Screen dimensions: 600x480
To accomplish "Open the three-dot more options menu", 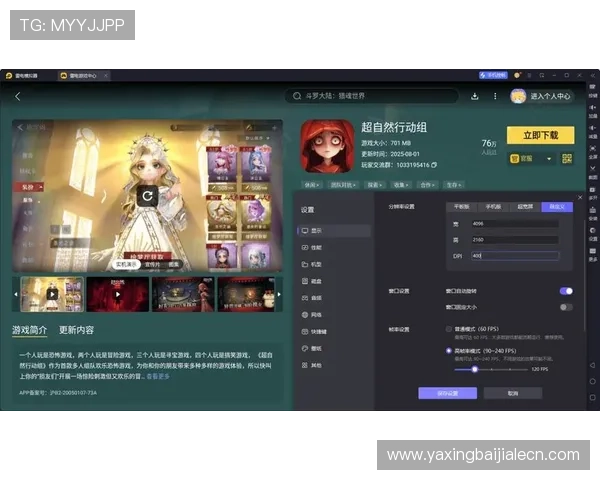I will pyautogui.click(x=495, y=96).
